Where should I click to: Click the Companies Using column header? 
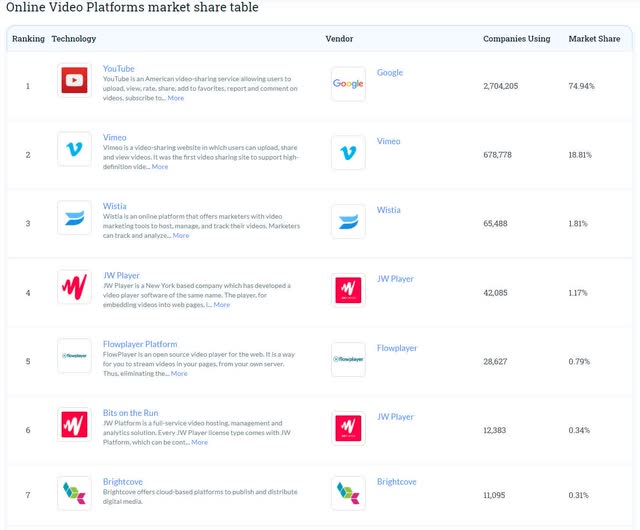click(x=517, y=39)
